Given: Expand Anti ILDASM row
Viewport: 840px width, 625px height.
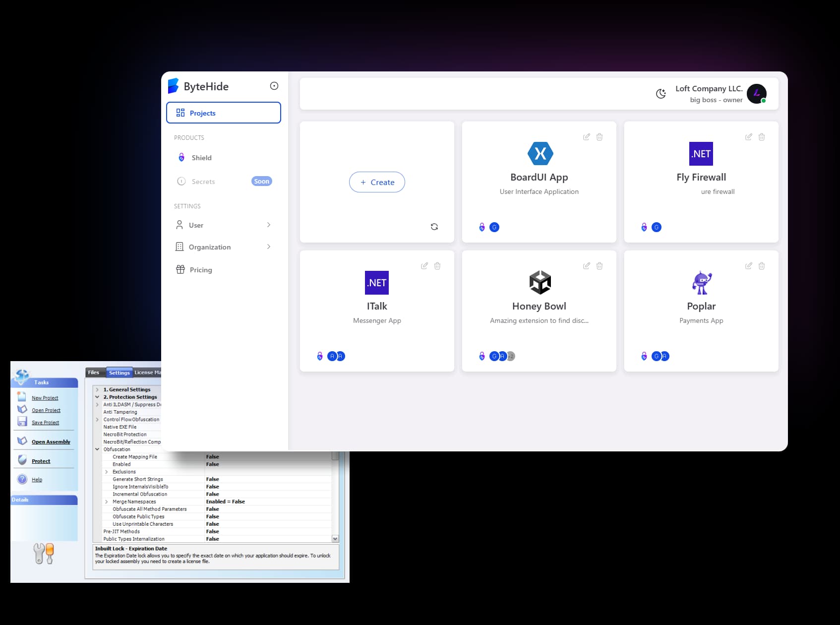Looking at the screenshot, I should click(97, 405).
